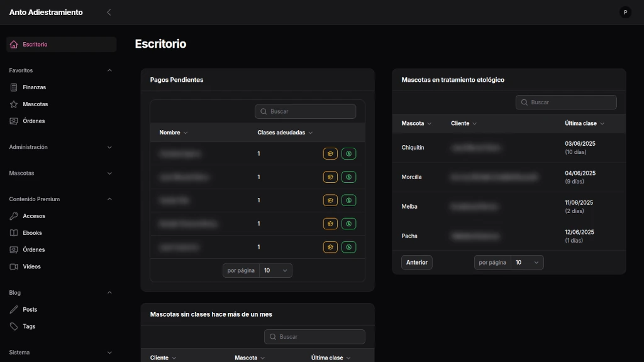
Task: Click the green dollar icon in first payment row
Action: tap(348, 154)
